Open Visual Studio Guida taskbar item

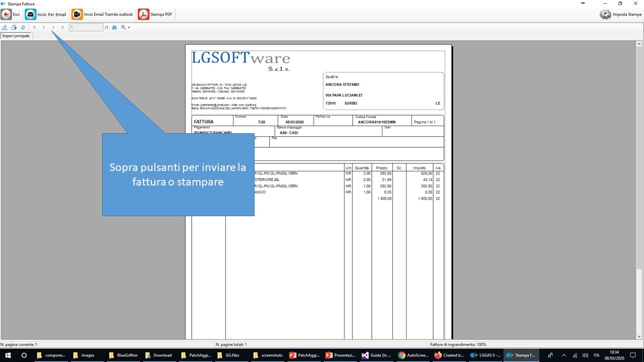(x=376, y=355)
